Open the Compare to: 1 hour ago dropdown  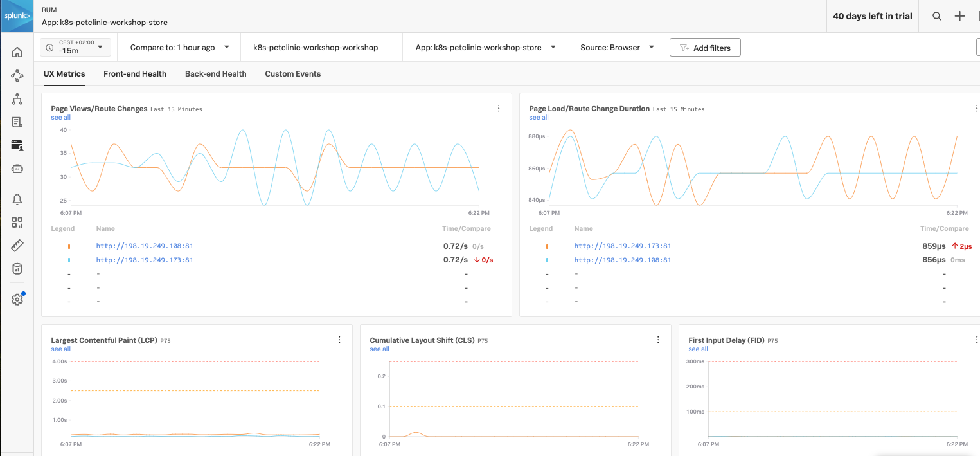[180, 48]
